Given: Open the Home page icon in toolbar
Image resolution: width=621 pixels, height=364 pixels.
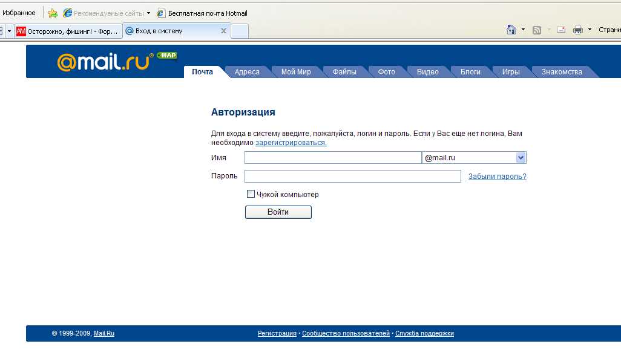Looking at the screenshot, I should [x=511, y=30].
